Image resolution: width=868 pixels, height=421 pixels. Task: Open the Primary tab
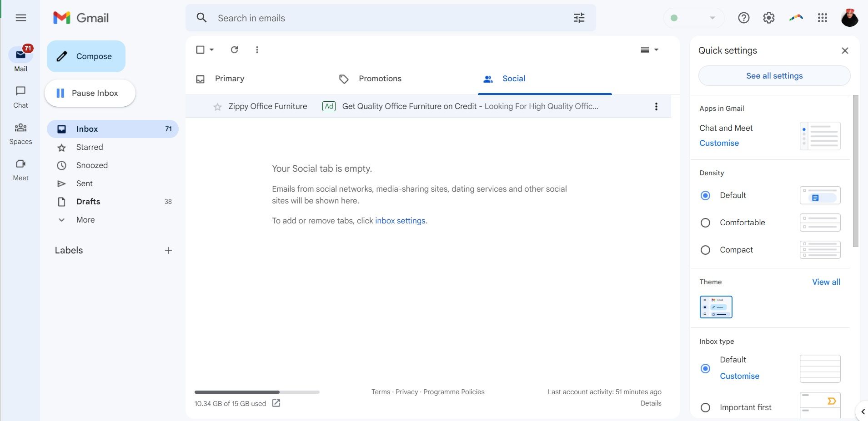click(229, 79)
